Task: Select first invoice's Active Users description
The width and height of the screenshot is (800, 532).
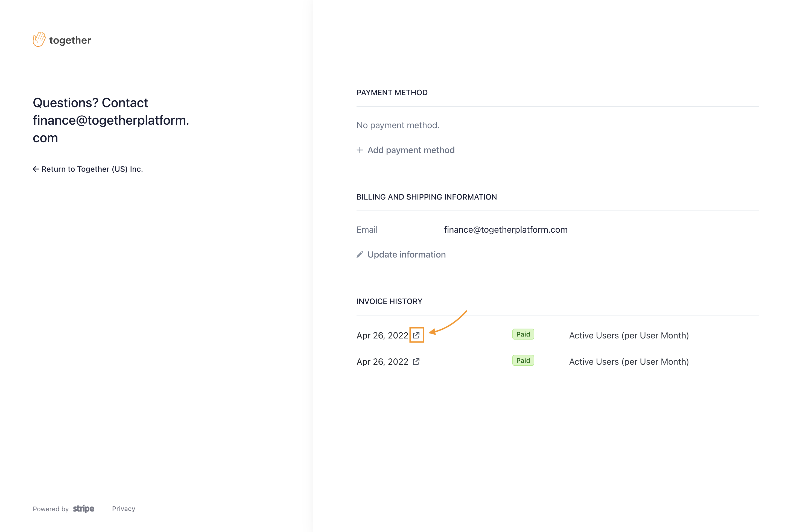Action: point(629,335)
